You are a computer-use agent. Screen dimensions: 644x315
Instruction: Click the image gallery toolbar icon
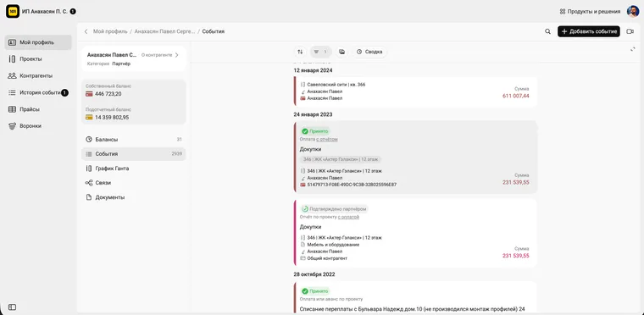click(341, 52)
